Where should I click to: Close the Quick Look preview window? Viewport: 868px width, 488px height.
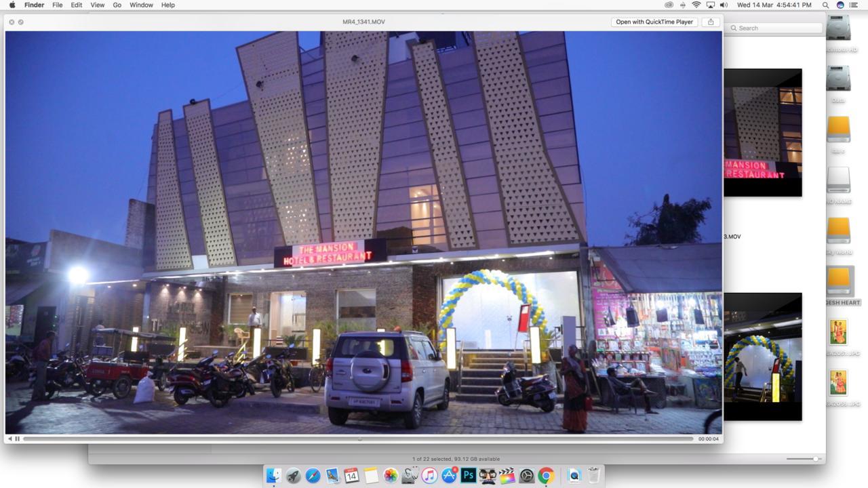point(12,22)
